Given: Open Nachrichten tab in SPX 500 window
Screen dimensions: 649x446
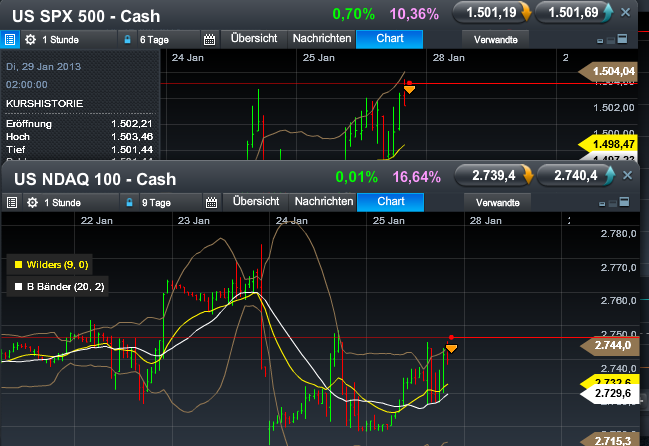Looking at the screenshot, I should point(322,38).
